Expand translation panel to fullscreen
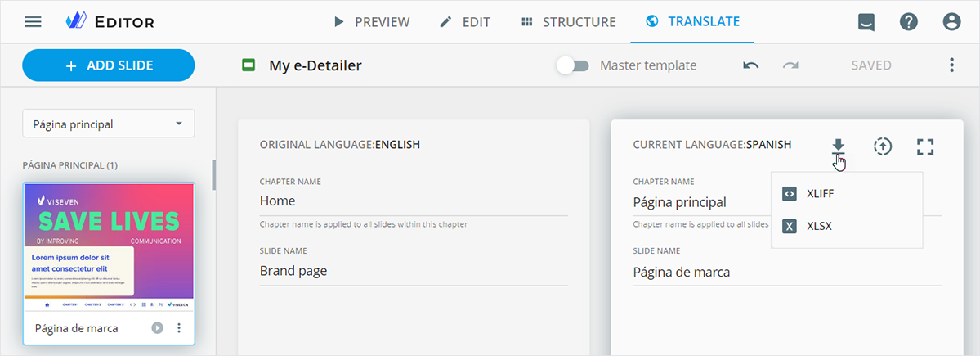 click(925, 146)
